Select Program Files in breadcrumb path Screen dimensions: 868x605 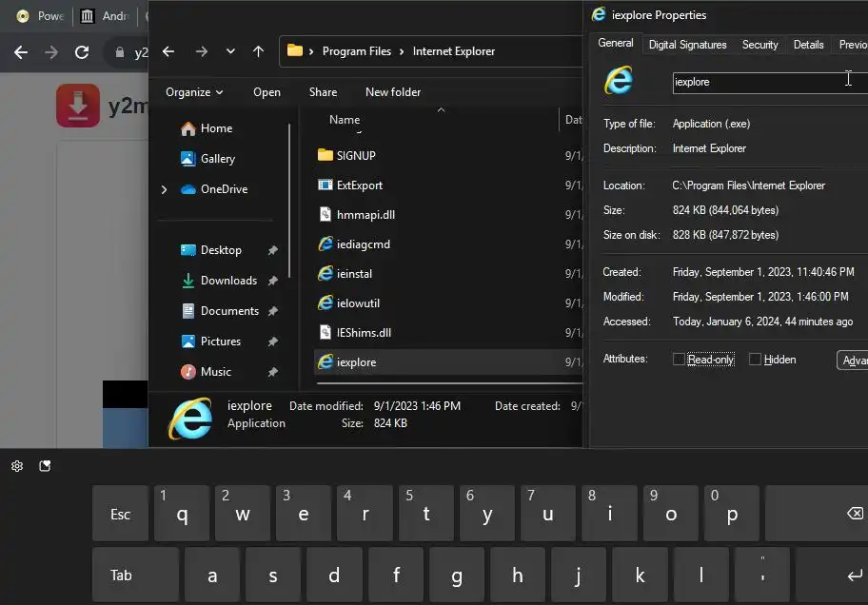click(357, 51)
